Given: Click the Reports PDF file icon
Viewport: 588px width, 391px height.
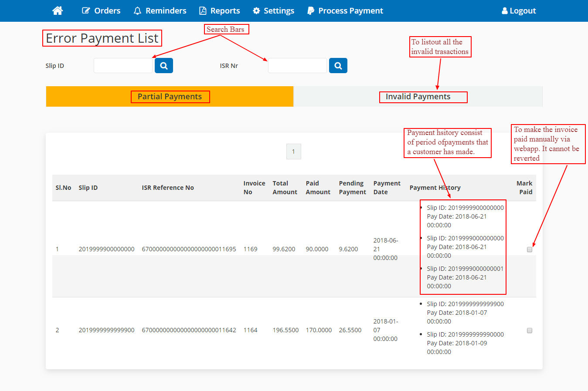Looking at the screenshot, I should pyautogui.click(x=203, y=11).
